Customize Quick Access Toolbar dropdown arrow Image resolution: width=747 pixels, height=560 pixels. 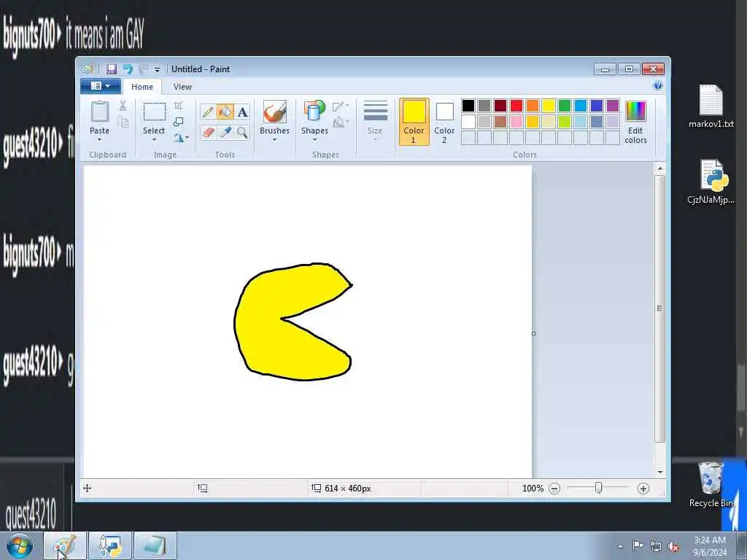158,69
